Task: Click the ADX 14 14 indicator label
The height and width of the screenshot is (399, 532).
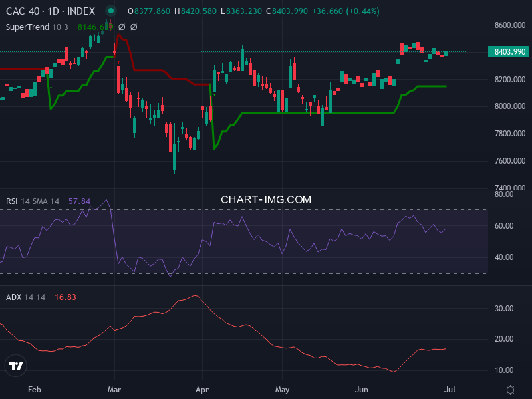Action: [25, 297]
